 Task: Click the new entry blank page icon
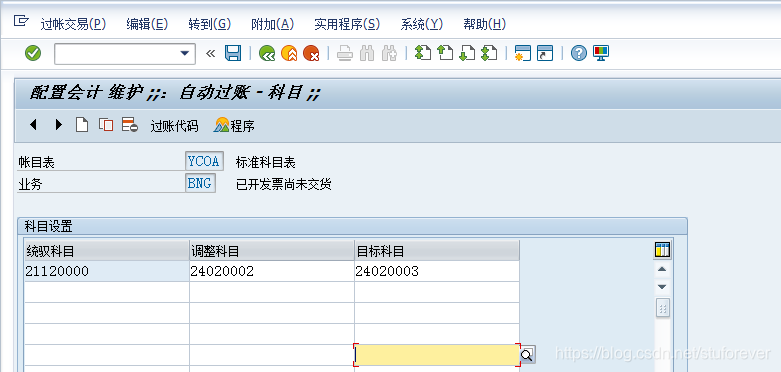point(82,125)
